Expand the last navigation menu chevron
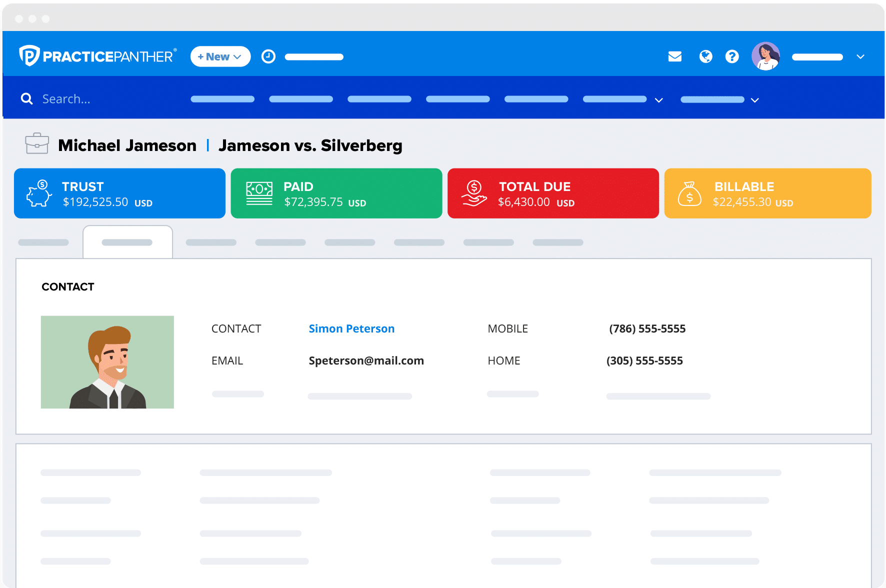 click(x=755, y=100)
